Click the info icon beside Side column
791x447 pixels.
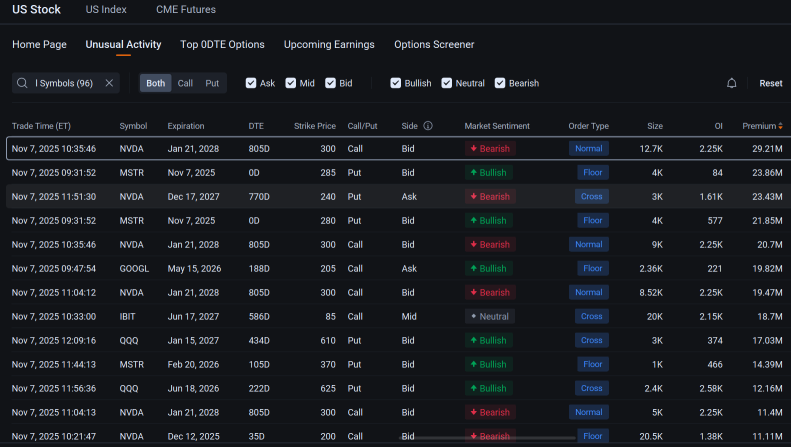pyautogui.click(x=428, y=126)
